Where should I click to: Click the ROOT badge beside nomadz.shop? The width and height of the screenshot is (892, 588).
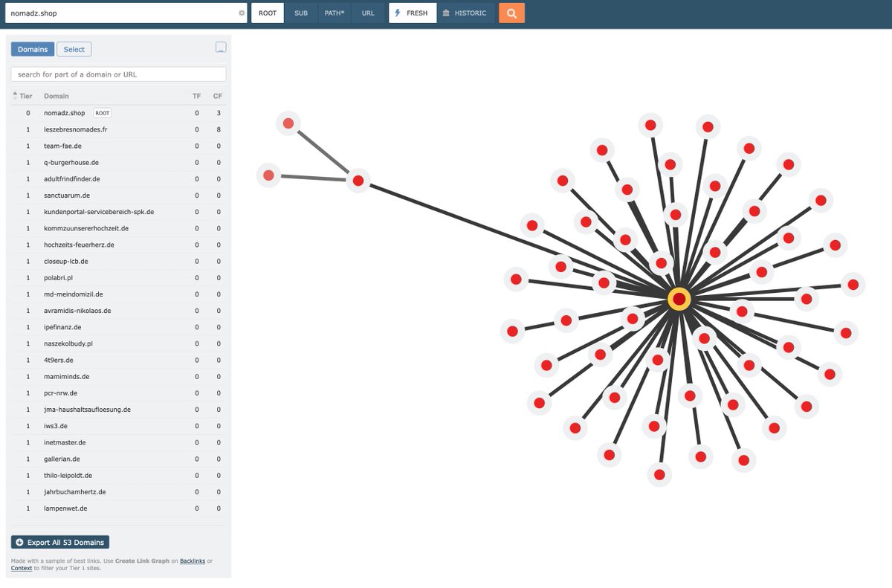pos(101,112)
